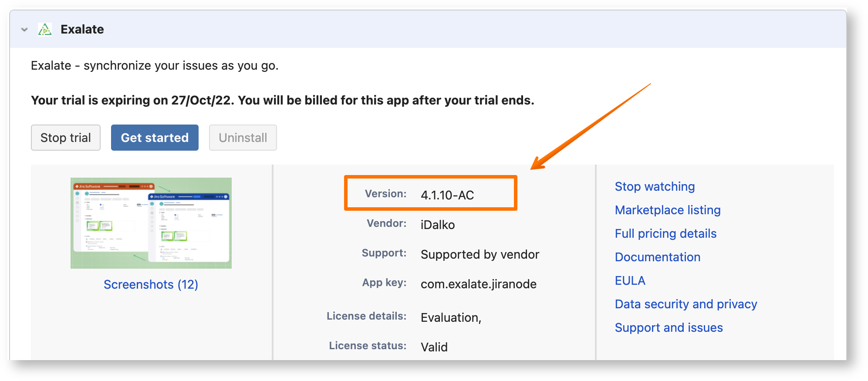The height and width of the screenshot is (381, 868).
Task: Click the Exalate triangle logo icon
Action: 45,30
